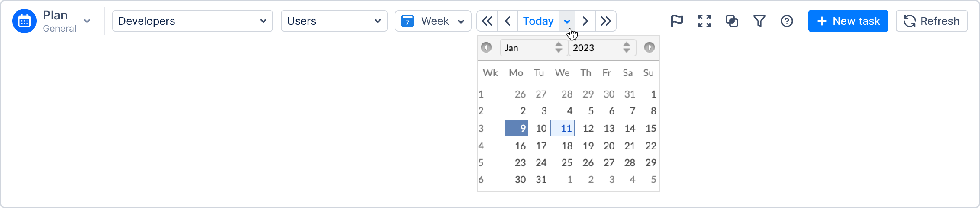
Task: Go to previous month in date picker
Action: pyautogui.click(x=486, y=47)
